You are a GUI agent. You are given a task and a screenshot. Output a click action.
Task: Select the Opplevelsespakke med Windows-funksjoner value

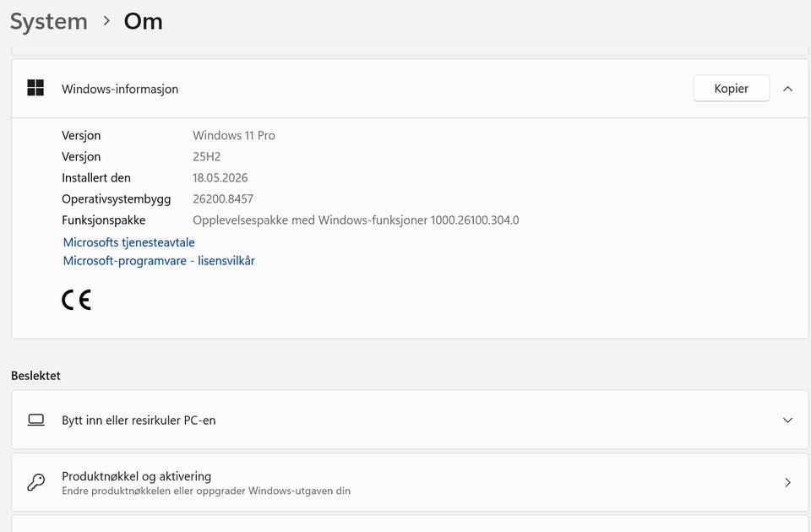click(356, 220)
